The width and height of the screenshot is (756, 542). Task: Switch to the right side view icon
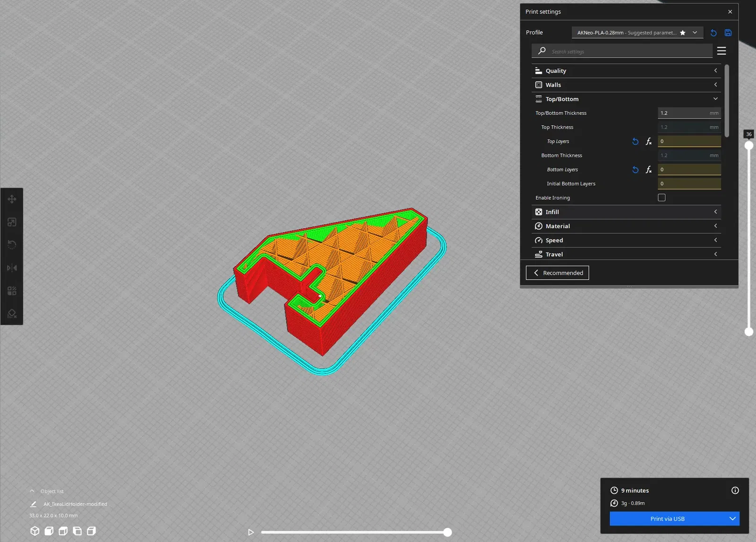pyautogui.click(x=91, y=531)
